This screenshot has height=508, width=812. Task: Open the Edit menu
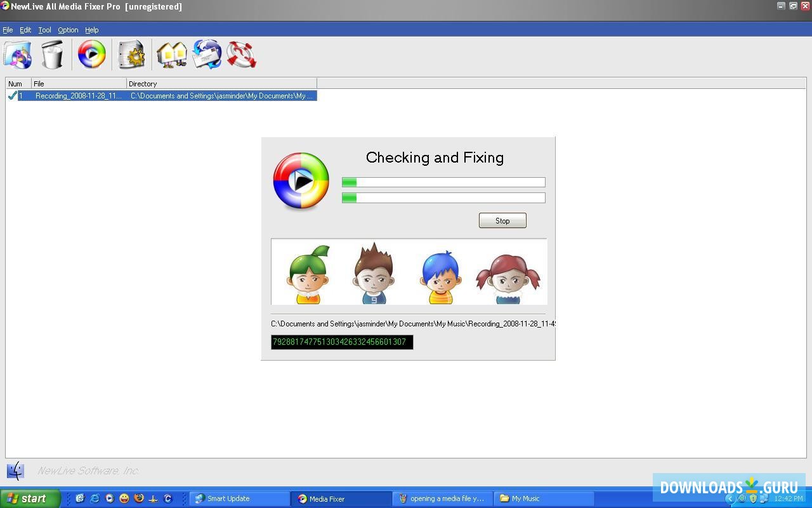point(25,30)
